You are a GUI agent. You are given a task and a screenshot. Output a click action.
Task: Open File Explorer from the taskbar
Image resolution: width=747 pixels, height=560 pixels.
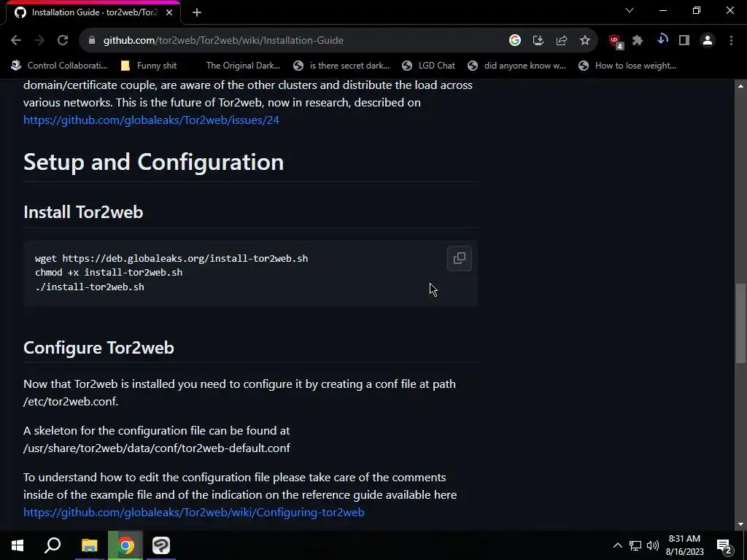tap(89, 545)
